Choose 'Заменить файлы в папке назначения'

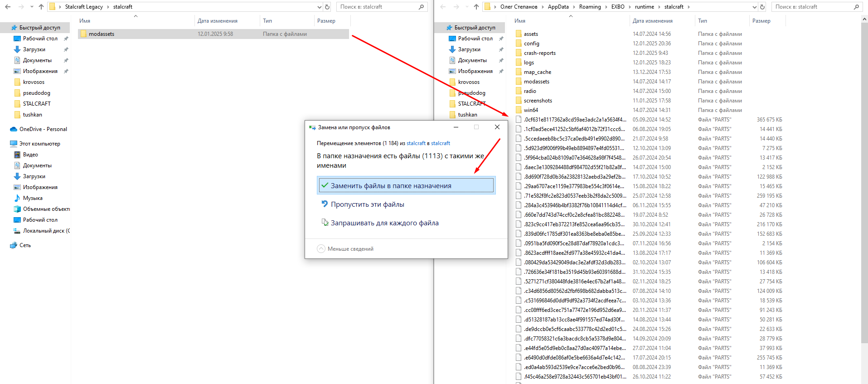click(406, 185)
